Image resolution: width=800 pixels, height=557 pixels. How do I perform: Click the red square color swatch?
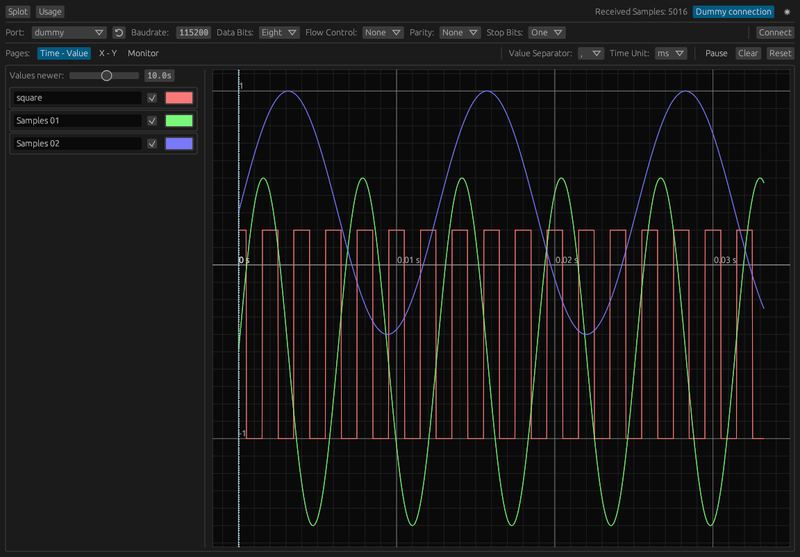(179, 98)
